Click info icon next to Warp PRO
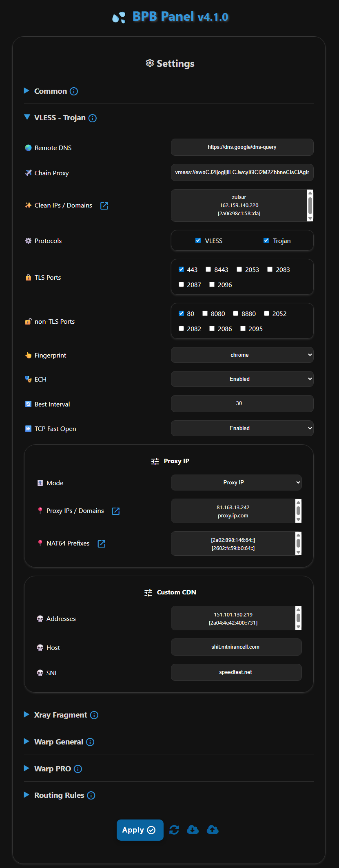Viewport: 339px width, 868px height. click(78, 769)
